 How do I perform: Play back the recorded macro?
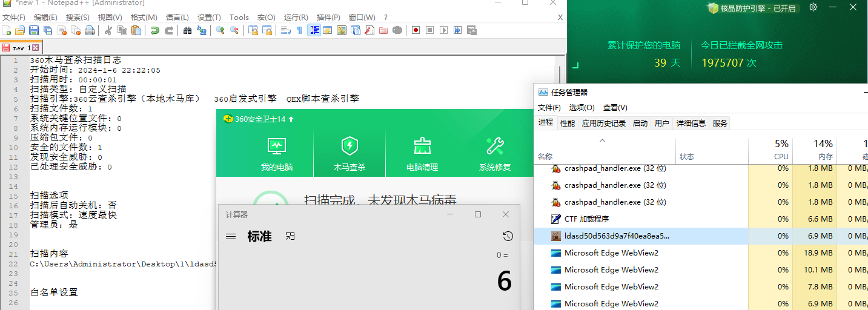coord(443,30)
